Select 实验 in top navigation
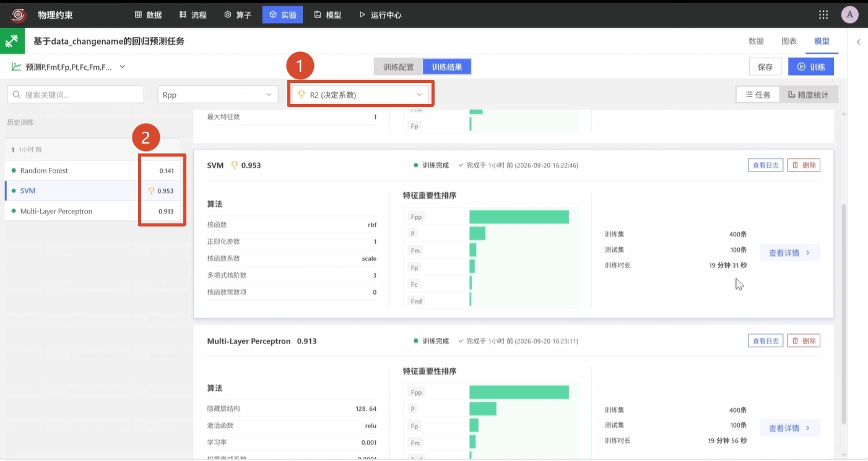This screenshot has height=461, width=868. (x=282, y=15)
